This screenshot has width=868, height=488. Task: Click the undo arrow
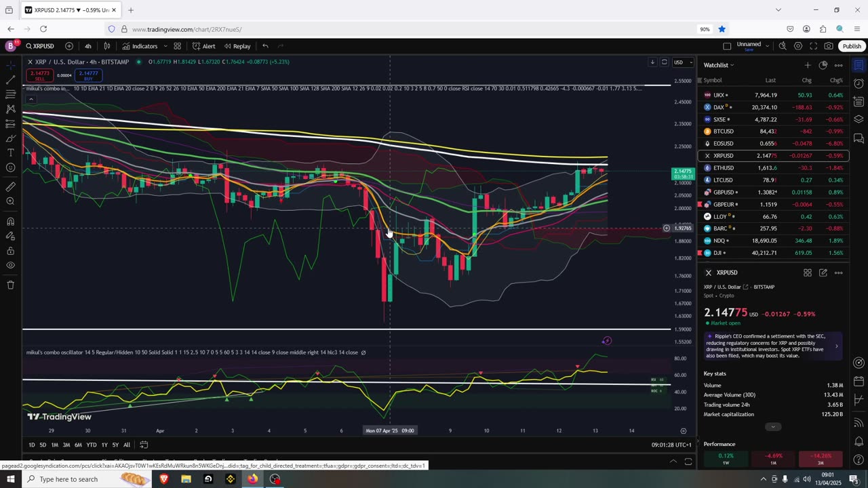pyautogui.click(x=265, y=46)
